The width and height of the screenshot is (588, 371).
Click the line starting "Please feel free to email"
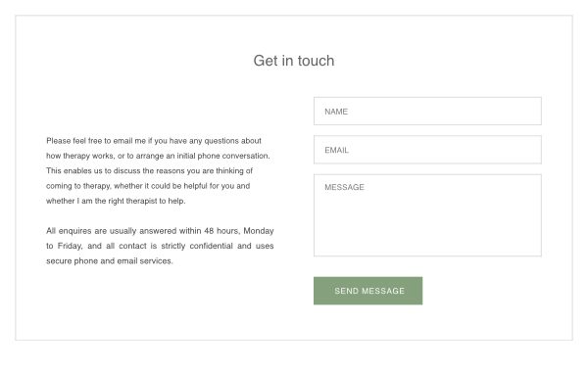point(154,141)
